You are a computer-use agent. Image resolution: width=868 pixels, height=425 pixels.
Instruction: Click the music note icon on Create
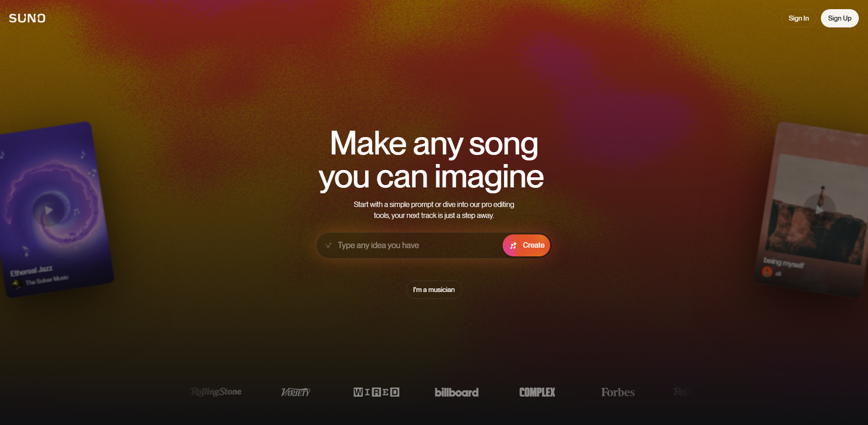[514, 245]
